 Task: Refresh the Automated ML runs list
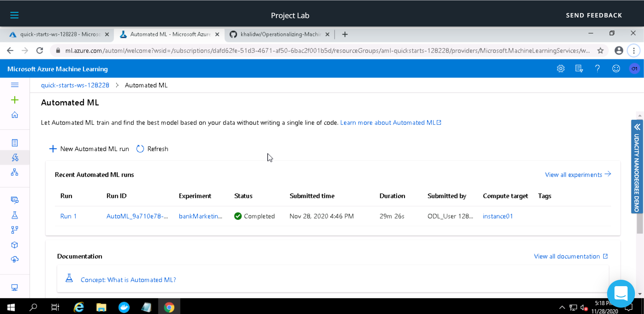(x=152, y=149)
